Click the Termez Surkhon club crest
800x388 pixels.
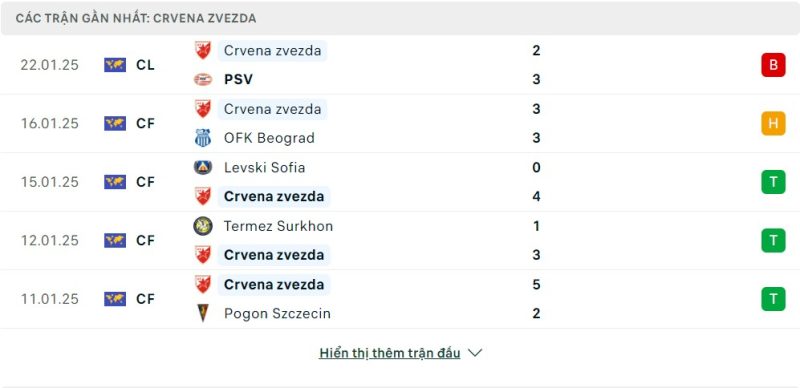tap(203, 226)
